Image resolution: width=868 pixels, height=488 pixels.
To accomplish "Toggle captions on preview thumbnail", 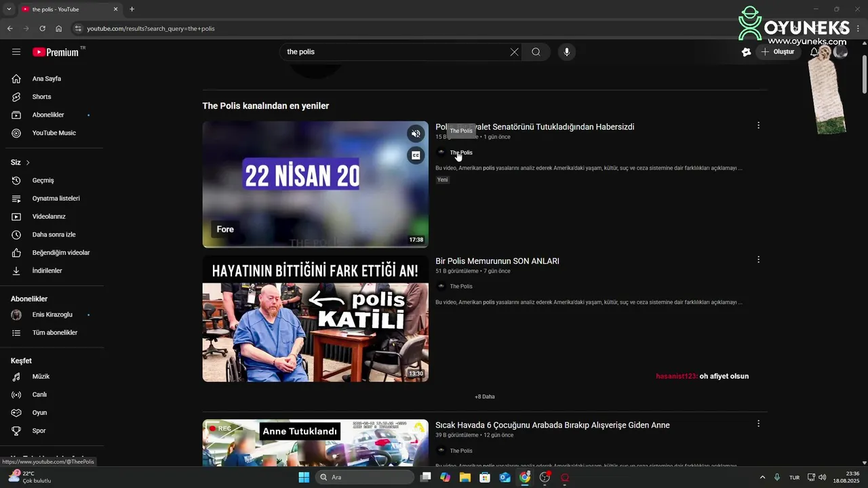I will [416, 155].
